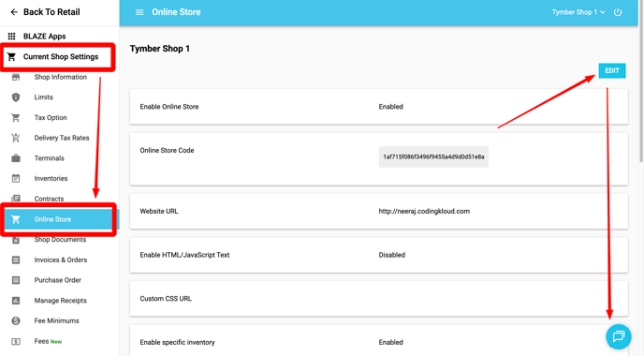Click the Limits shield icon
This screenshot has height=356, width=644.
coord(16,97)
